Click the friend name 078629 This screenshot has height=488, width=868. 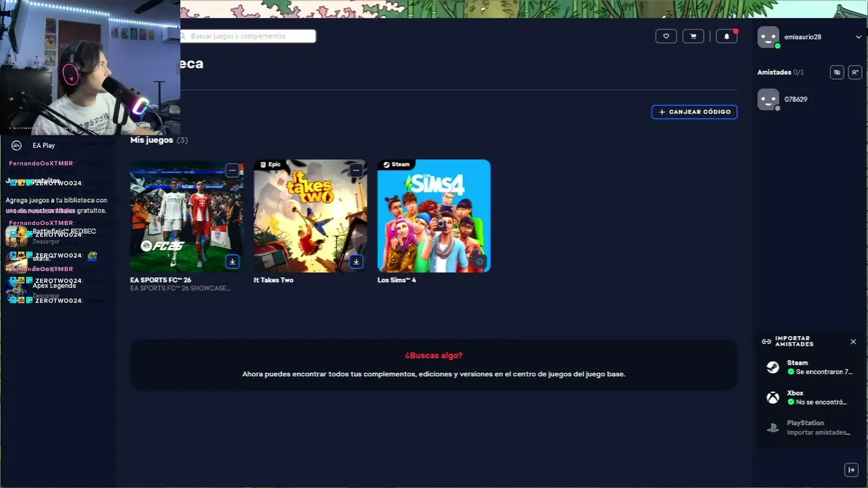point(795,99)
